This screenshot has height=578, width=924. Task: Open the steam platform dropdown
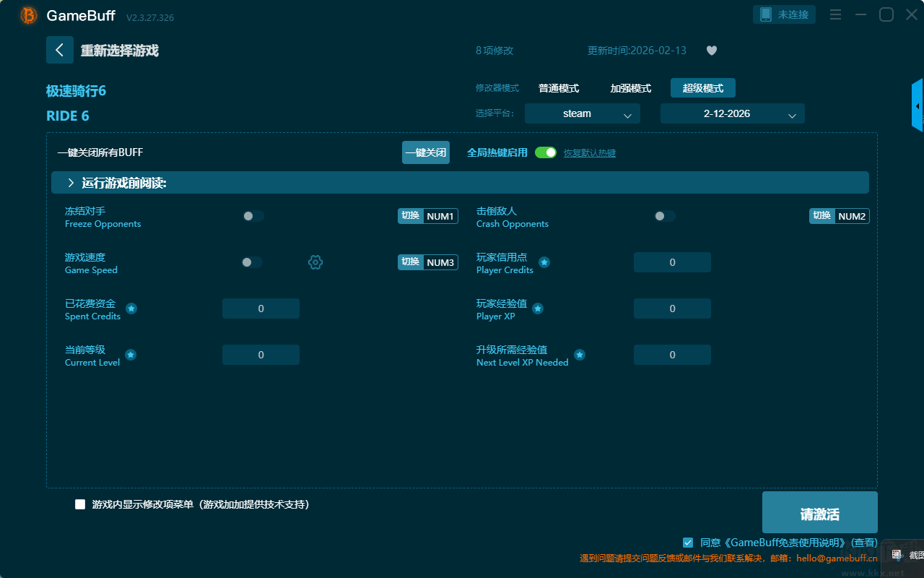coord(583,113)
